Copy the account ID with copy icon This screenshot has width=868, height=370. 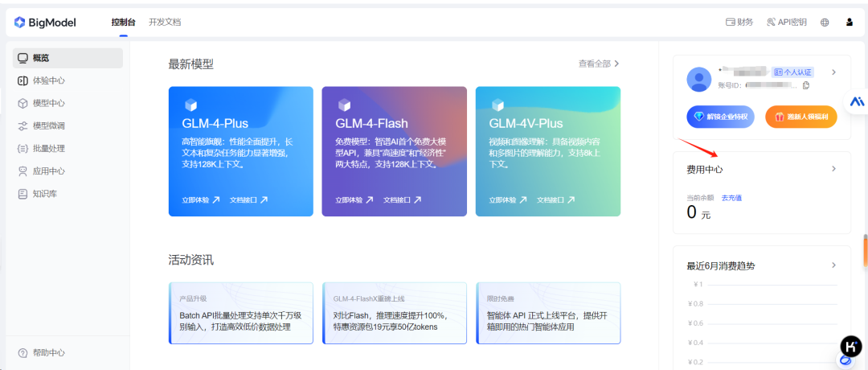pyautogui.click(x=806, y=85)
